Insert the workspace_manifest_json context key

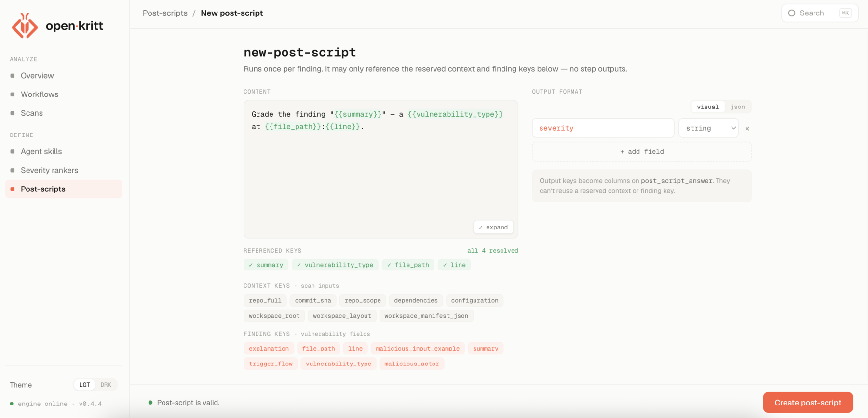pyautogui.click(x=426, y=316)
